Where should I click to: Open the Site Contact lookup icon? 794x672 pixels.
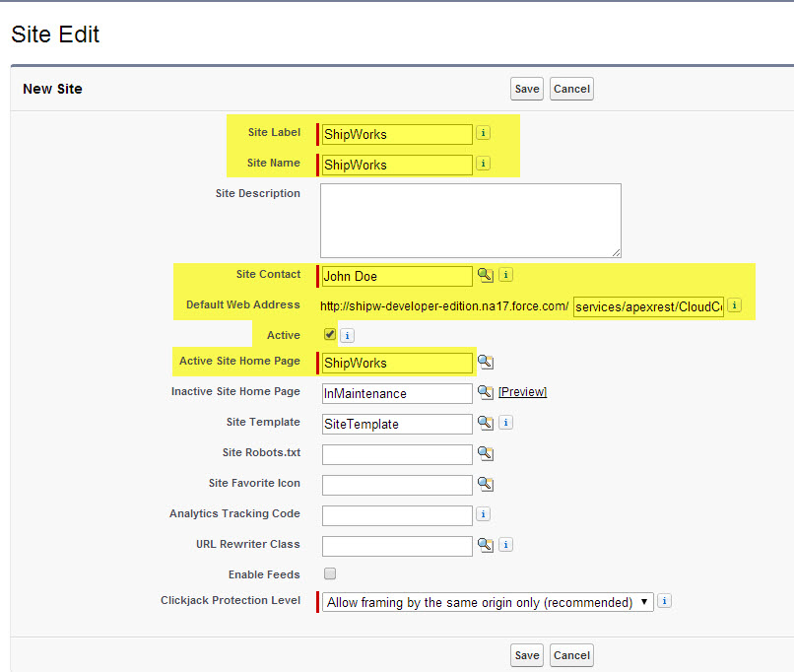[x=486, y=275]
